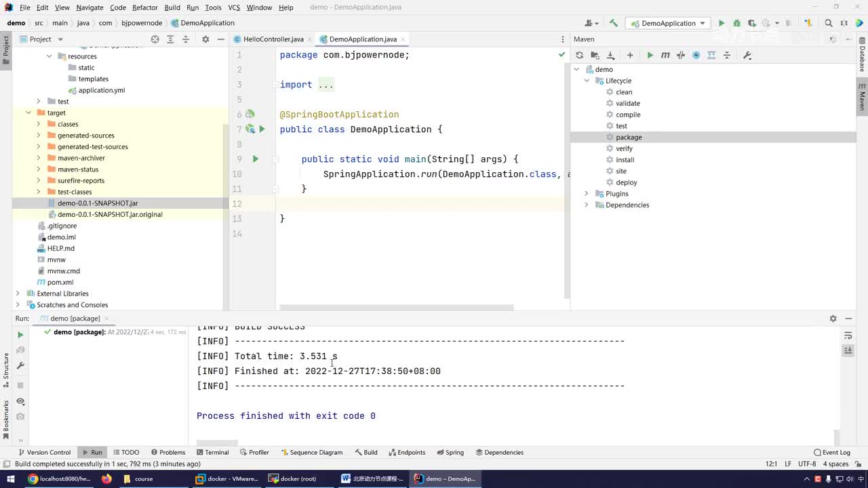Build project with the hammer icon
868x488 pixels.
[x=614, y=23]
